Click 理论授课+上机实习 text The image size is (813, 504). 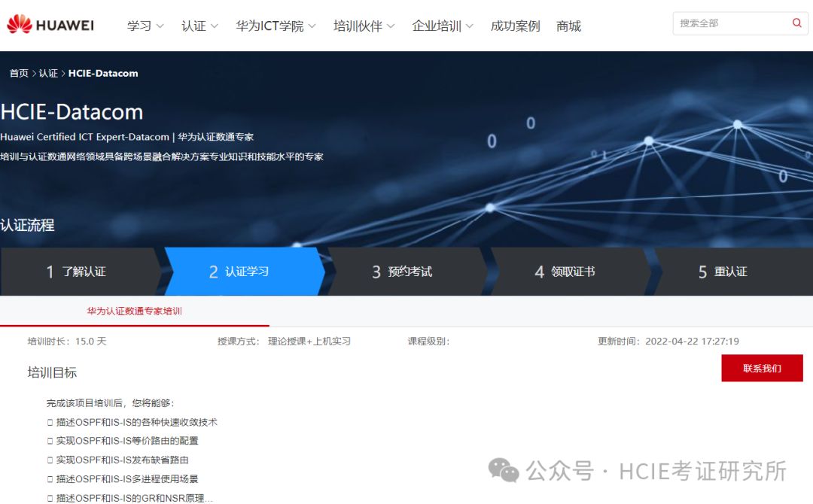coord(309,342)
